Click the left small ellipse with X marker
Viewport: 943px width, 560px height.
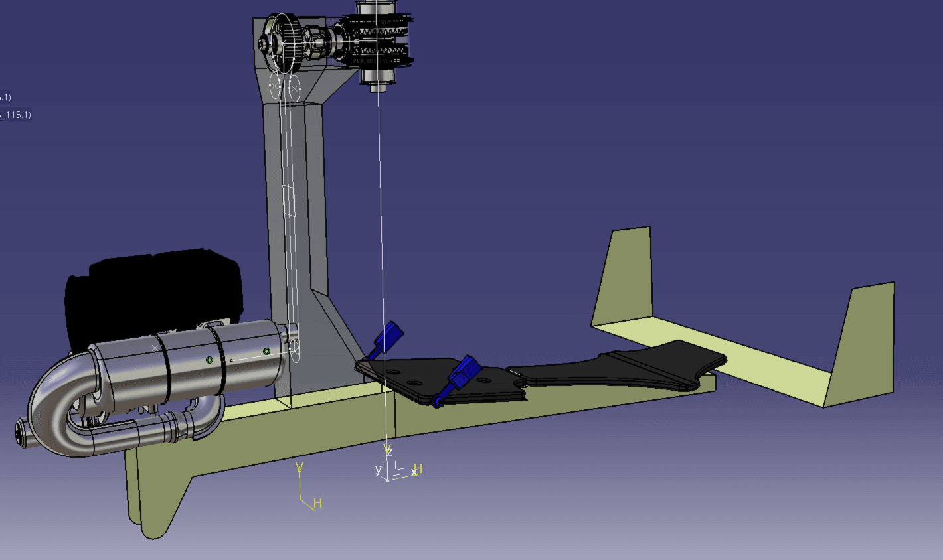click(276, 86)
